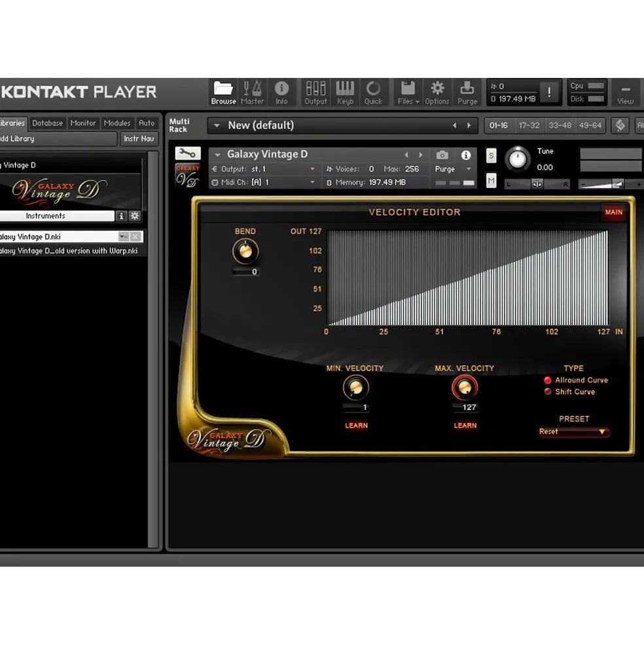Screen dimensions: 644x645
Task: Click the Instr Nav button
Action: click(x=139, y=139)
